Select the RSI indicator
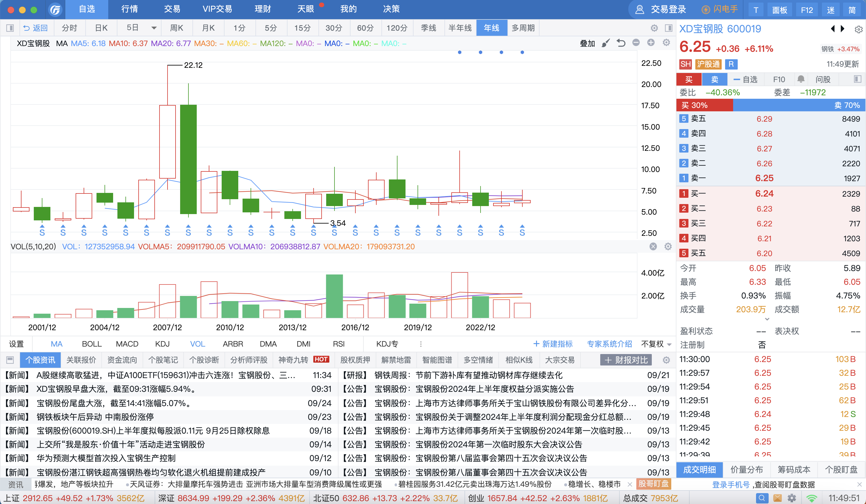Screen dimensions: 866x504 tap(338, 344)
